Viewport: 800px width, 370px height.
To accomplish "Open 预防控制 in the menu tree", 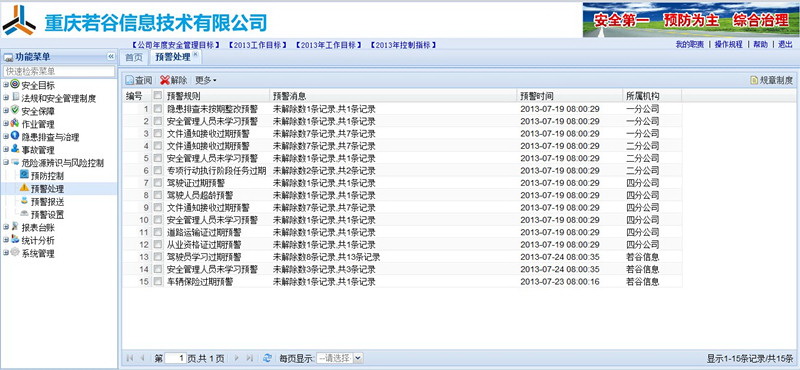I will (x=47, y=176).
